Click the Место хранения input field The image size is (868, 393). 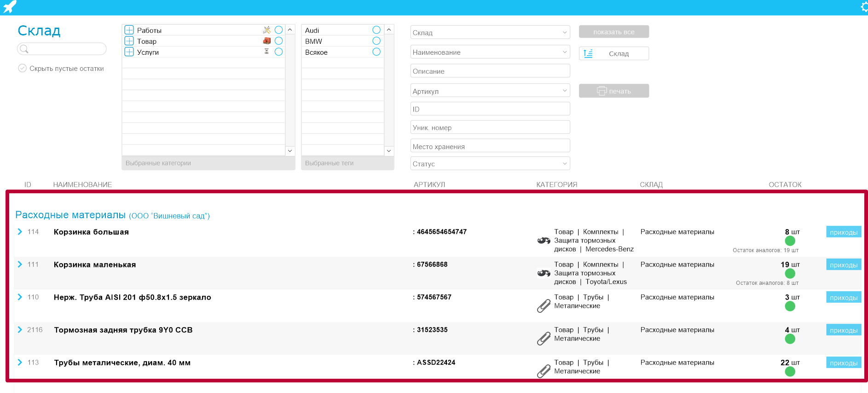coord(490,146)
